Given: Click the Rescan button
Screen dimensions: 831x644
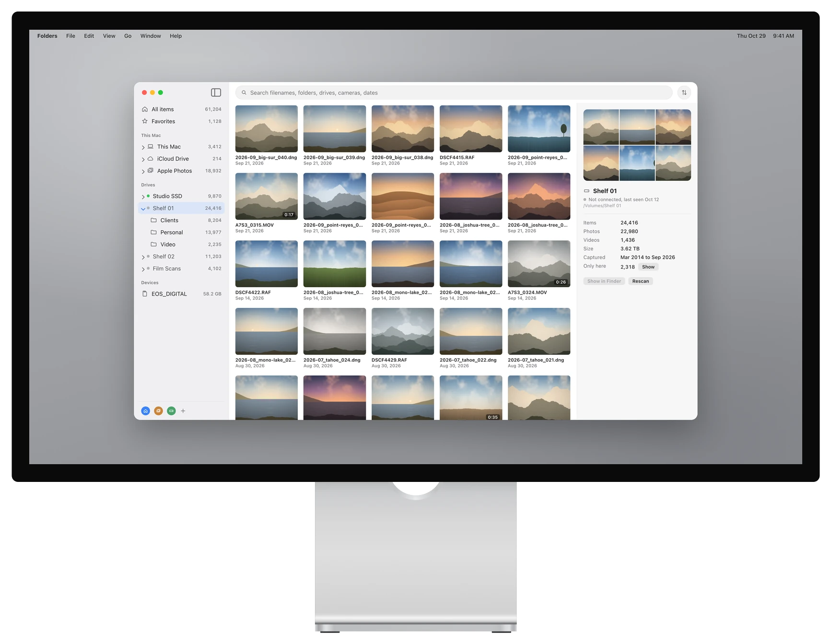Looking at the screenshot, I should coord(640,281).
